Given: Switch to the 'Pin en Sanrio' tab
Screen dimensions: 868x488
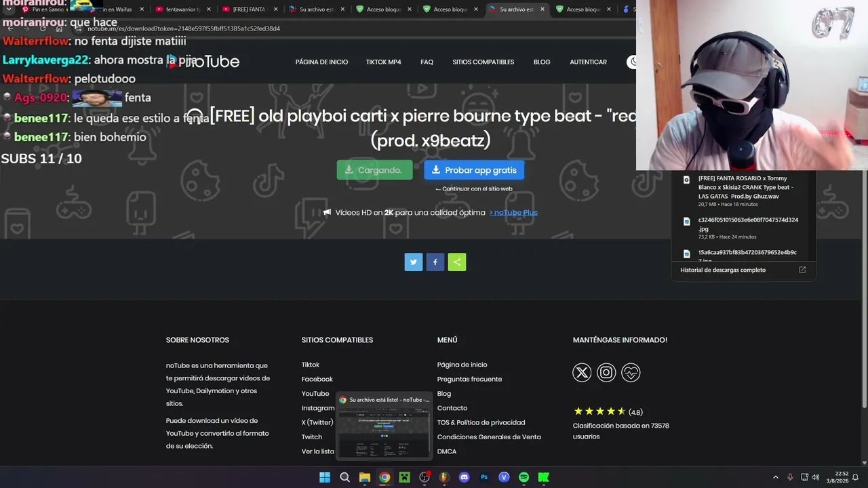Looking at the screenshot, I should 47,9.
